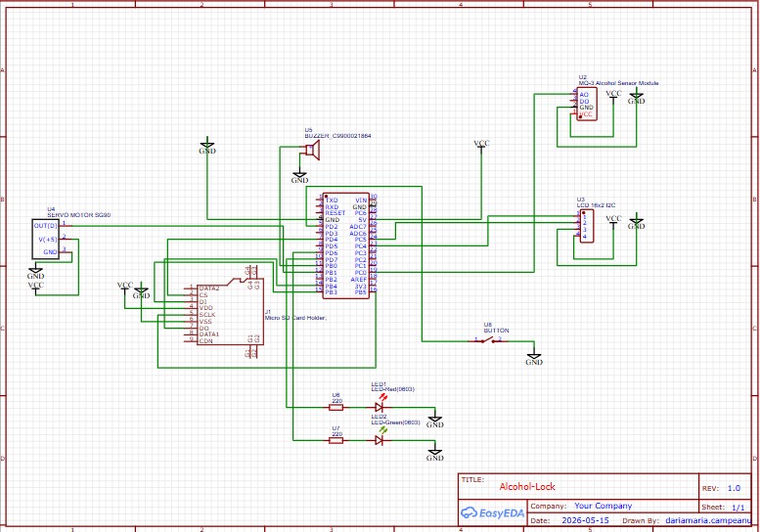Select the buzzer speaker symbol U5
Image resolution: width=760 pixels, height=532 pixels.
(x=313, y=151)
